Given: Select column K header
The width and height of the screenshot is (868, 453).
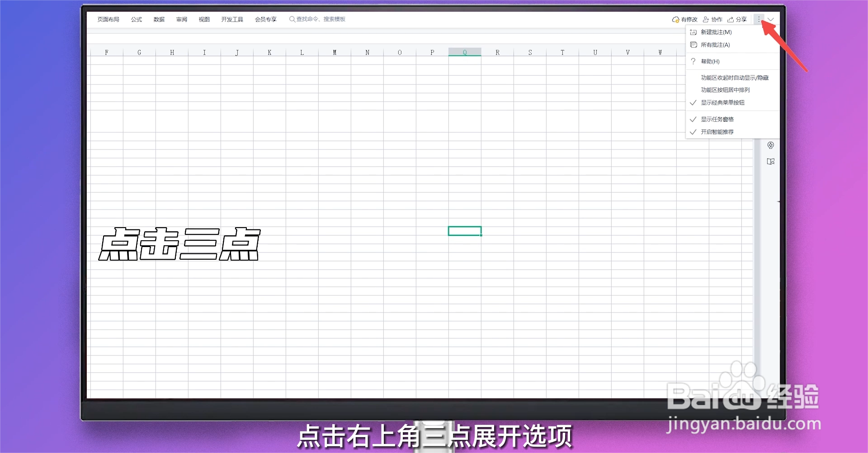Looking at the screenshot, I should point(269,52).
